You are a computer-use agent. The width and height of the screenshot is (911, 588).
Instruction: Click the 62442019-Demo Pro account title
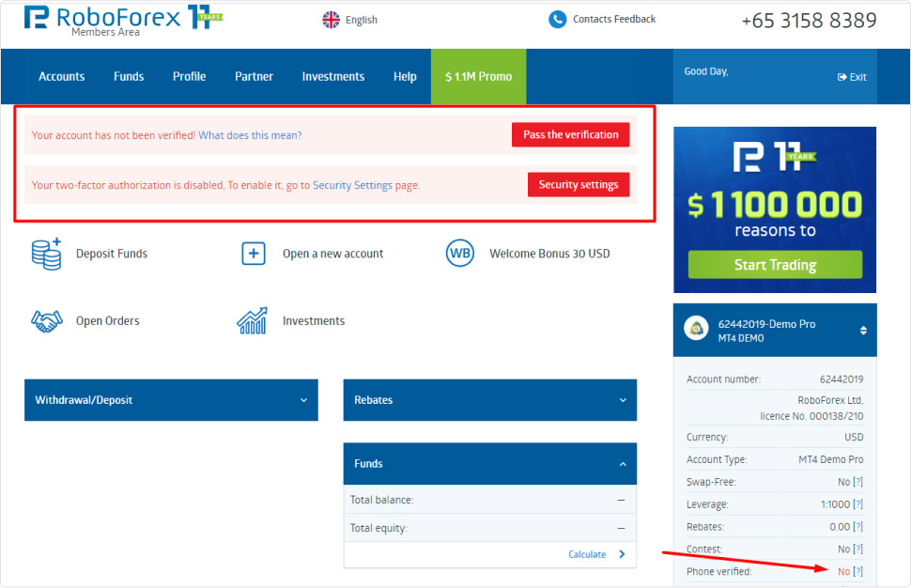point(767,324)
